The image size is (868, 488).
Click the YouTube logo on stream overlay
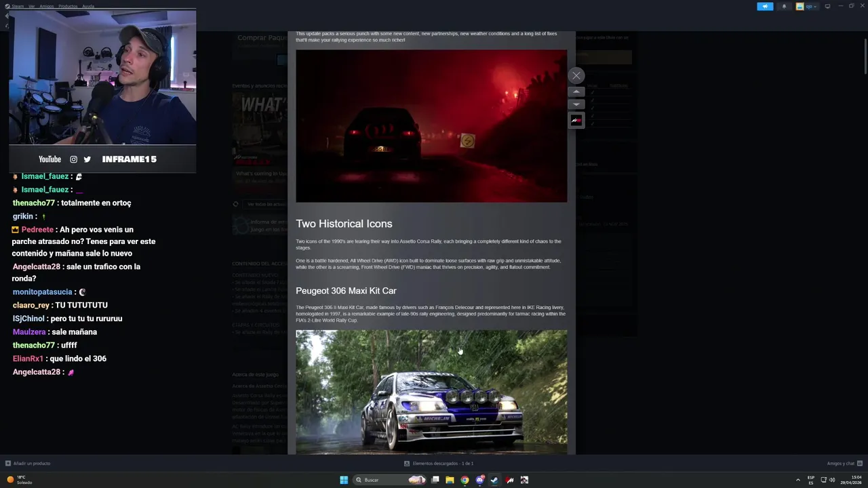pyautogui.click(x=50, y=159)
